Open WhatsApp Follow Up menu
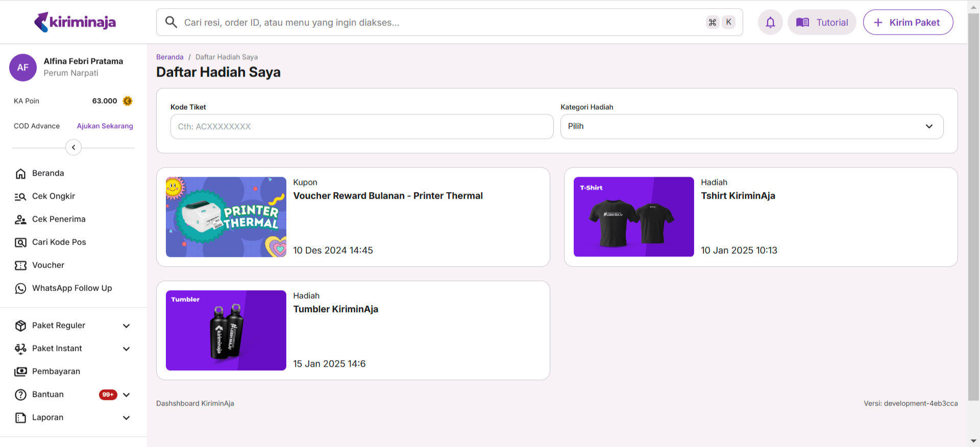 pyautogui.click(x=71, y=288)
